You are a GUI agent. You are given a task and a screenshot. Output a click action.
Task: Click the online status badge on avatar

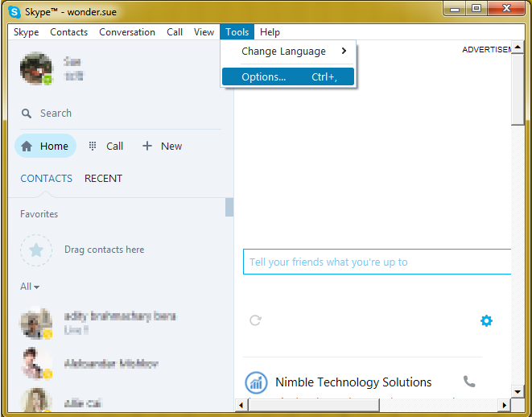click(47, 80)
